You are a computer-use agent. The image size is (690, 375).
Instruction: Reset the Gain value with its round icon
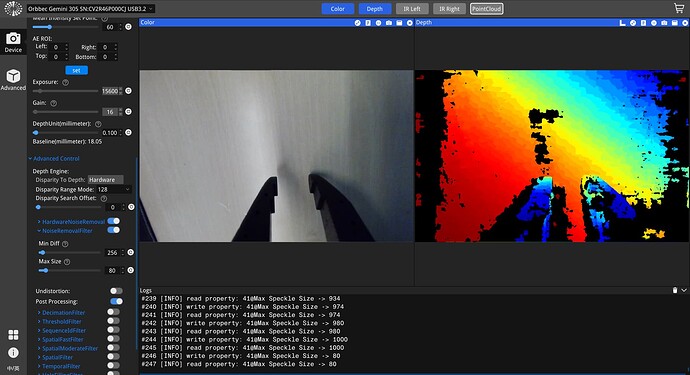pyautogui.click(x=128, y=111)
